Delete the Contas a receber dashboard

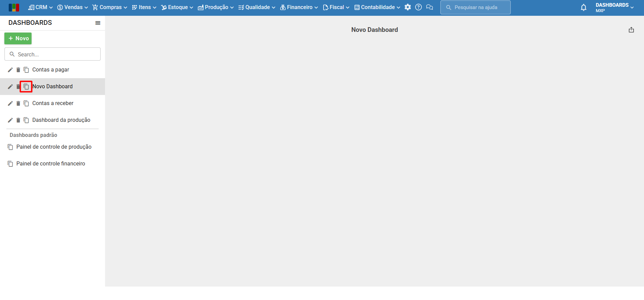tap(18, 103)
